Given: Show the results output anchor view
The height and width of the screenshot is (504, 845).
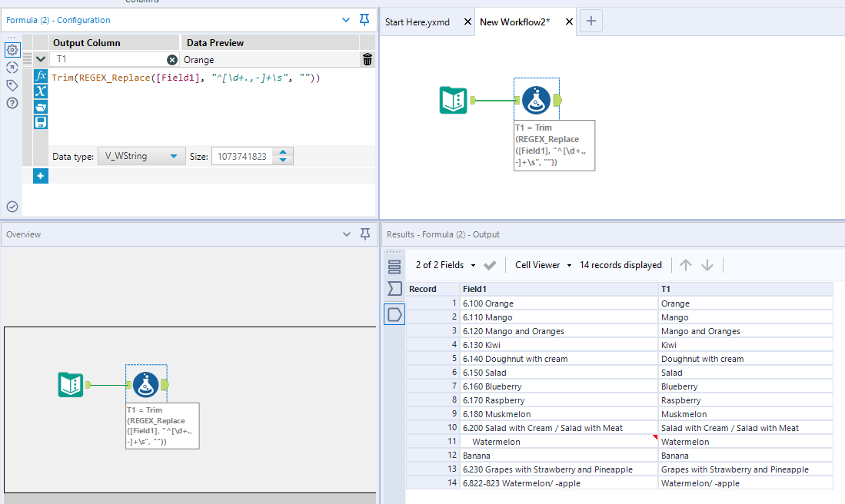Looking at the screenshot, I should (x=394, y=314).
